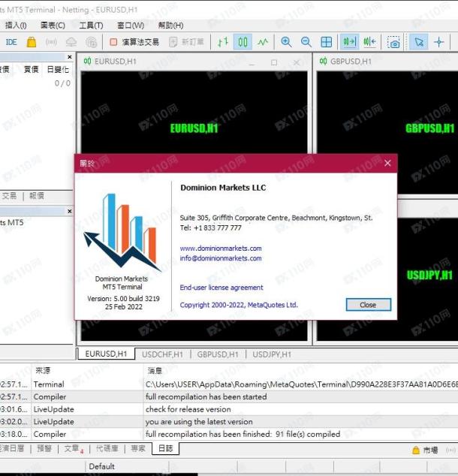This screenshot has height=476, width=458.
Task: Click the Dominion Markets logo image
Action: coord(122,232)
